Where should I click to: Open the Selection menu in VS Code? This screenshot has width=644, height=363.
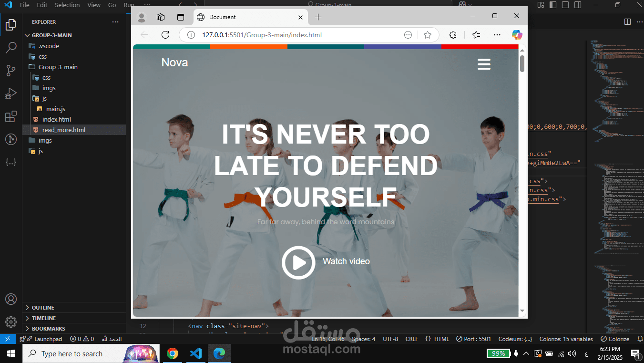tap(67, 5)
